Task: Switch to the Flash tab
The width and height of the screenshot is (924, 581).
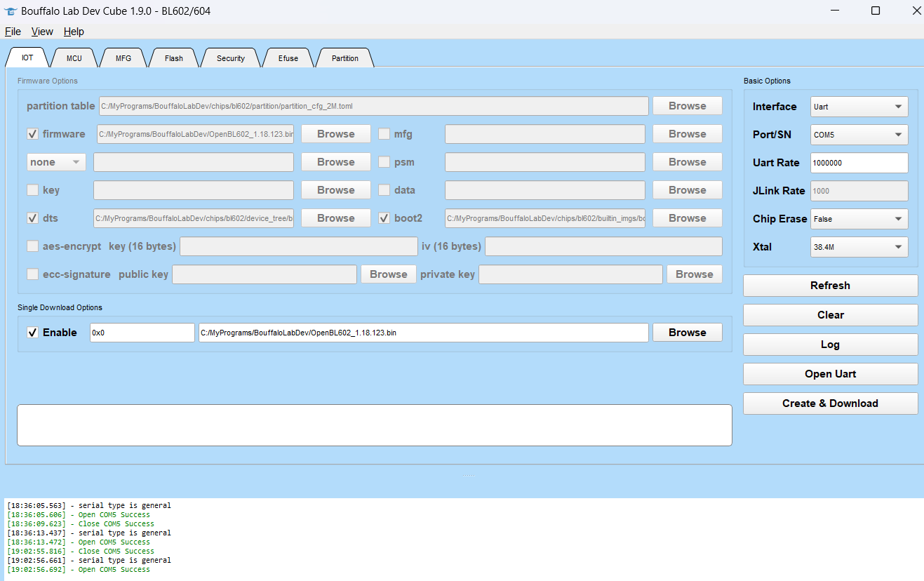Action: pyautogui.click(x=174, y=58)
